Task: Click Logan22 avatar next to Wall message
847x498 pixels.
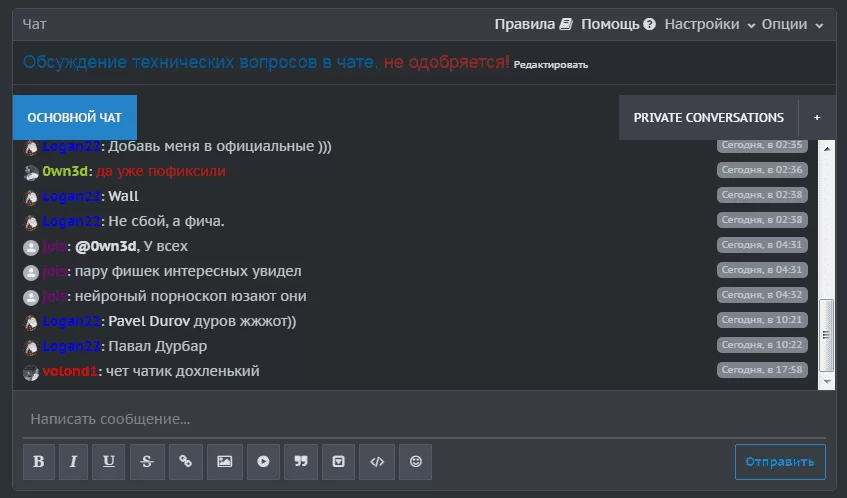Action: pos(31,197)
